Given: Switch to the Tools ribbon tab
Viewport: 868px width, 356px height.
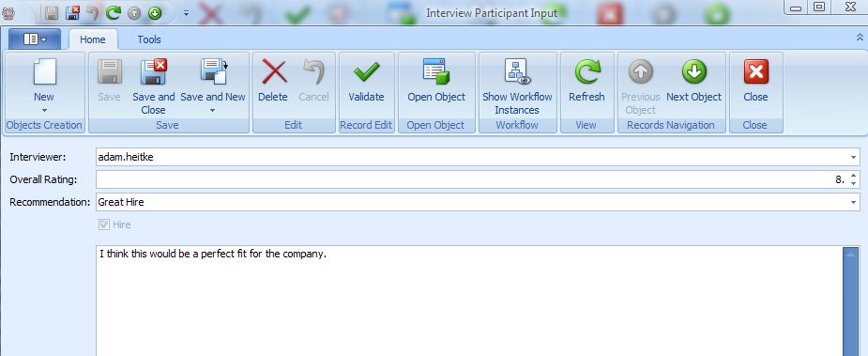Looking at the screenshot, I should point(149,39).
